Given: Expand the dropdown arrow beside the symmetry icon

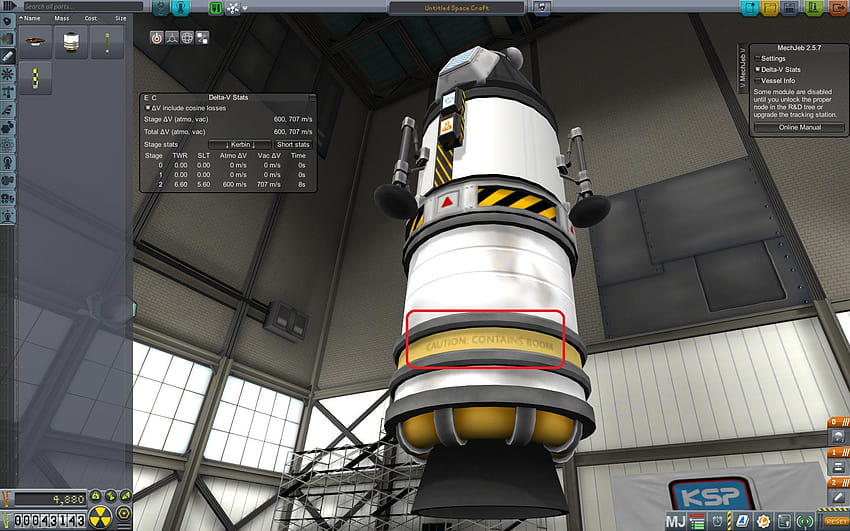Looking at the screenshot, I should tap(245, 8).
